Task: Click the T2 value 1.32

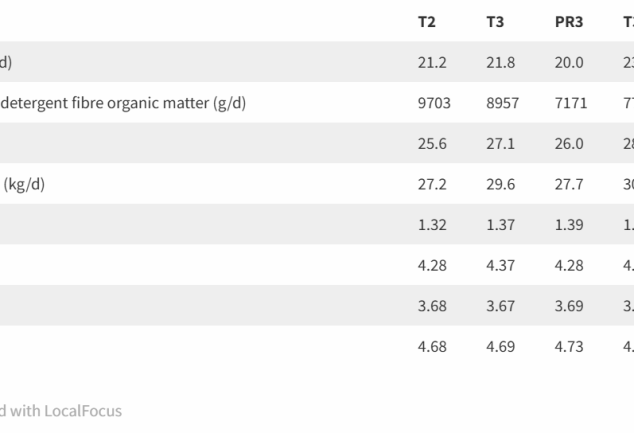Action: (x=432, y=225)
